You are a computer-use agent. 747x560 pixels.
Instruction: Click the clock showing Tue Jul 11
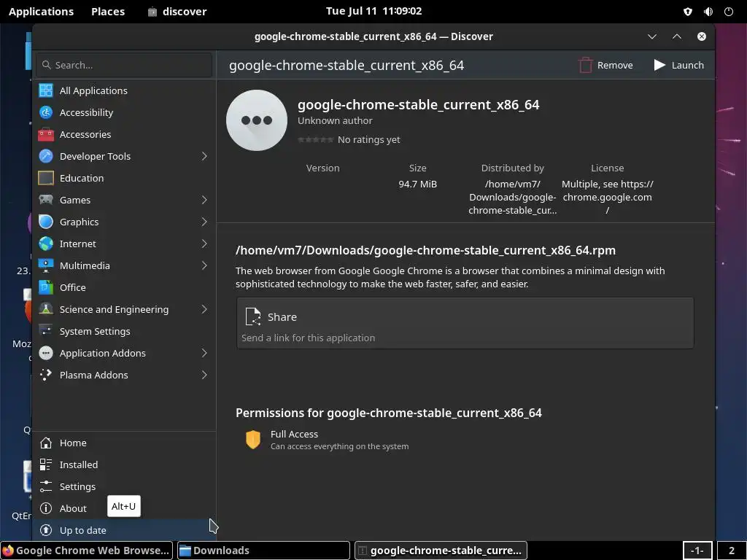coord(374,11)
